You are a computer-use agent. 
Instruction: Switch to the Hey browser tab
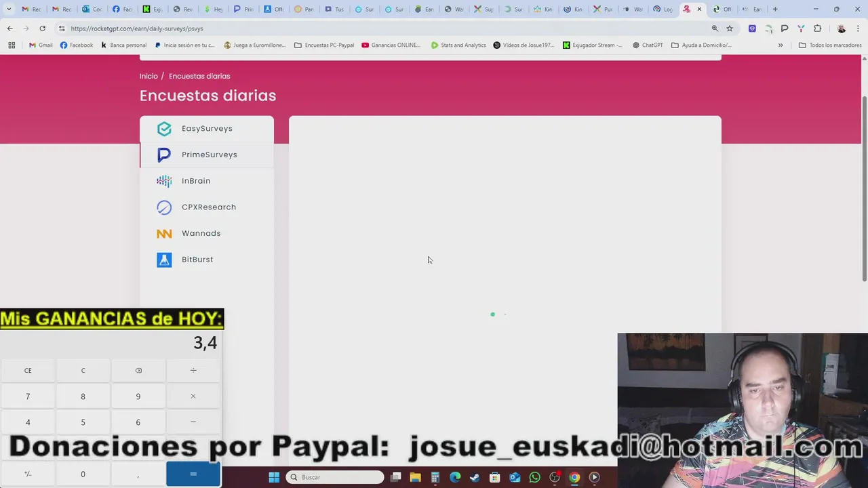[x=213, y=9]
